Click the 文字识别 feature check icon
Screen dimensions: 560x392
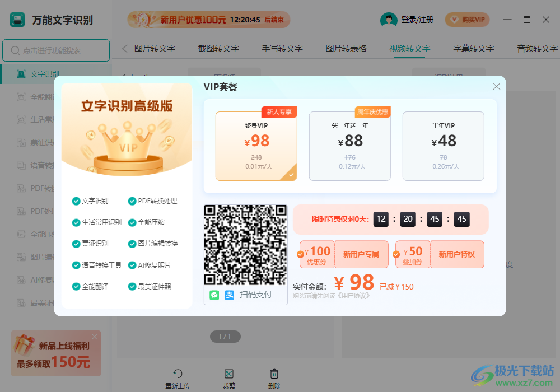(76, 201)
